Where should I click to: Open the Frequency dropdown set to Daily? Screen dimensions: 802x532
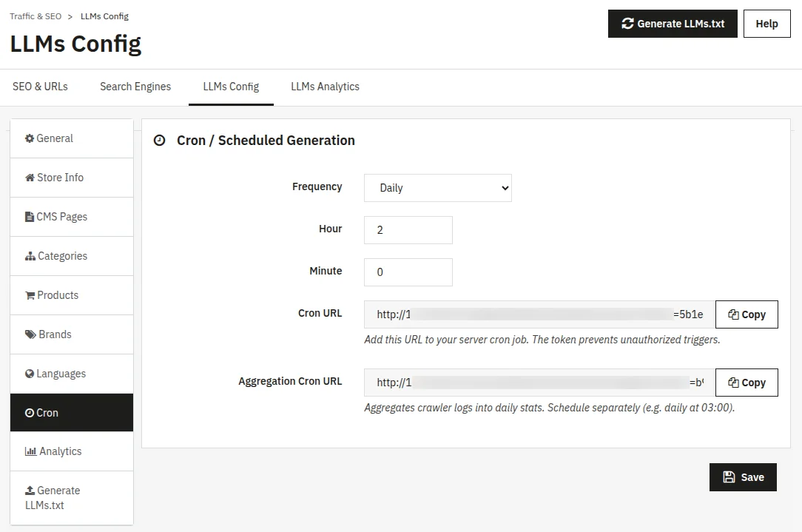pos(438,188)
